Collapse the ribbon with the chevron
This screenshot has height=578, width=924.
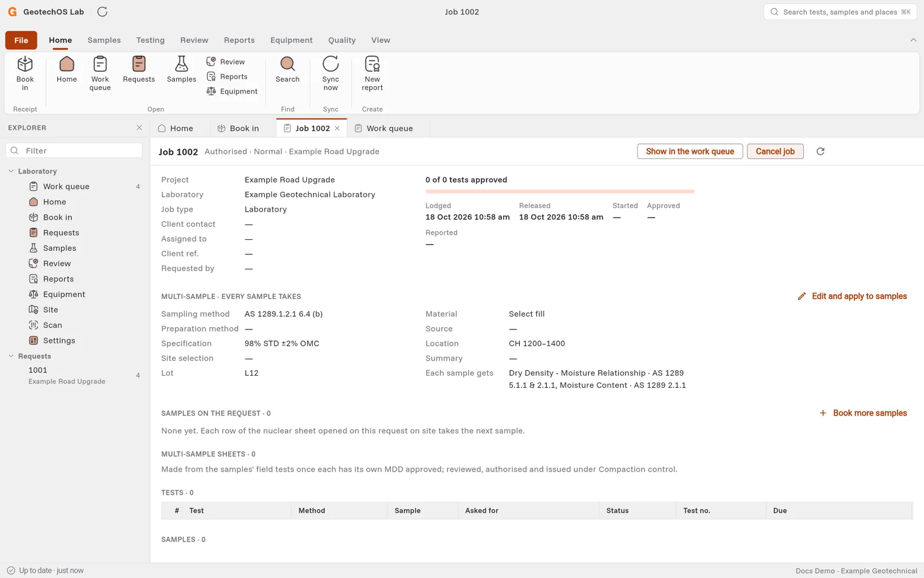pyautogui.click(x=913, y=40)
